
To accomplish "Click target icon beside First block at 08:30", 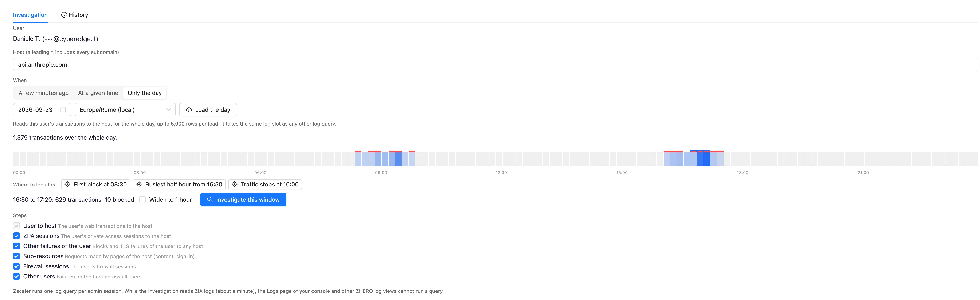I will [x=67, y=184].
